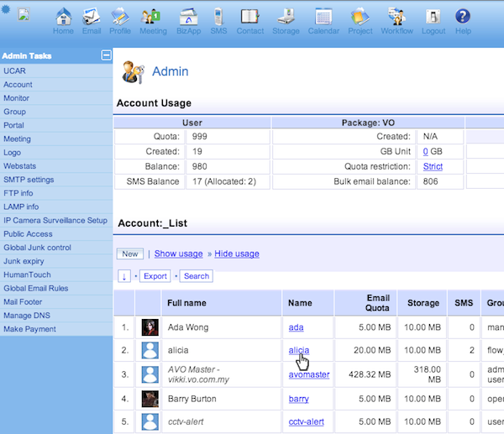This screenshot has height=434, width=504.
Task: Open the SMS phone icon
Action: click(218, 17)
